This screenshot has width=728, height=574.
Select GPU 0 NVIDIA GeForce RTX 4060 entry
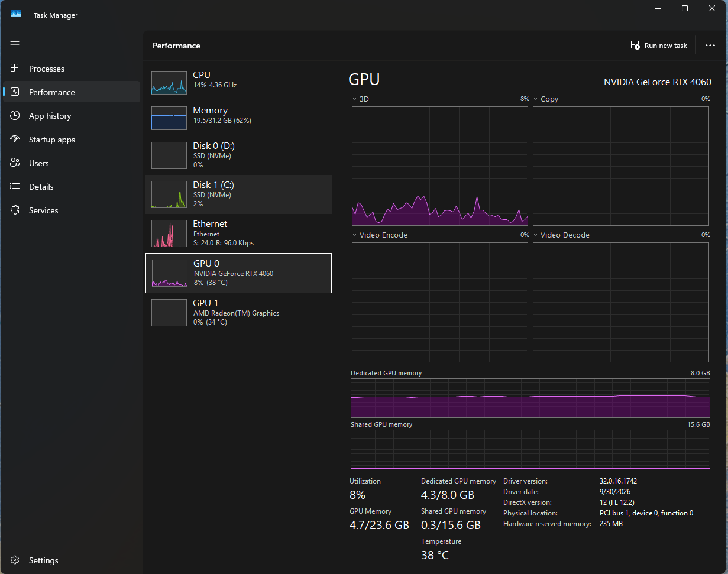(238, 273)
